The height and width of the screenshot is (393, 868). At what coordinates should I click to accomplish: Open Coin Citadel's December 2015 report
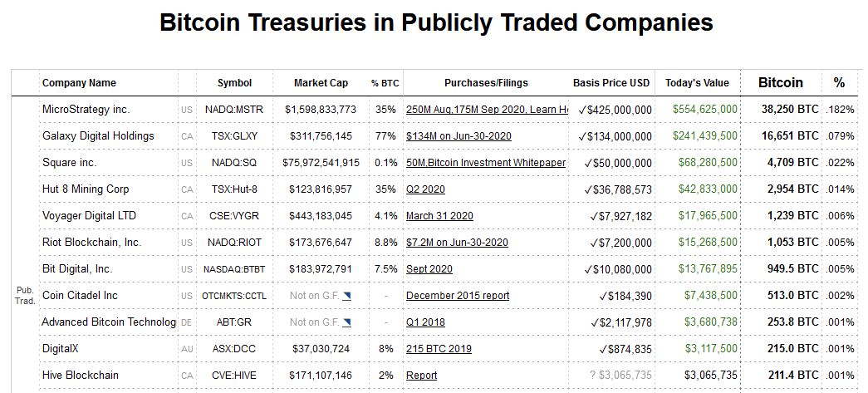point(458,296)
